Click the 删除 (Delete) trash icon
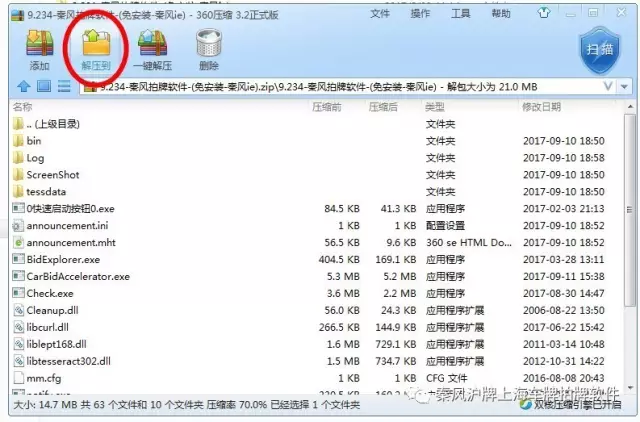Viewport: 640px width, 422px height. point(209,42)
